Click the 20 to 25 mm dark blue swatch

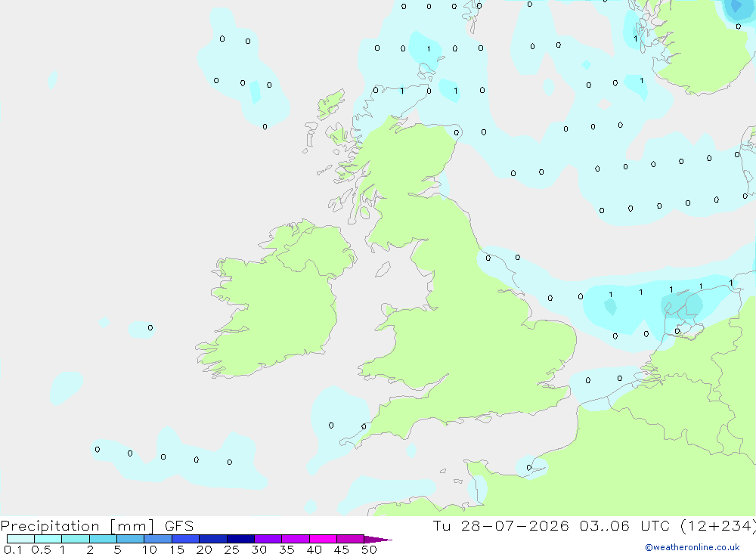213,539
